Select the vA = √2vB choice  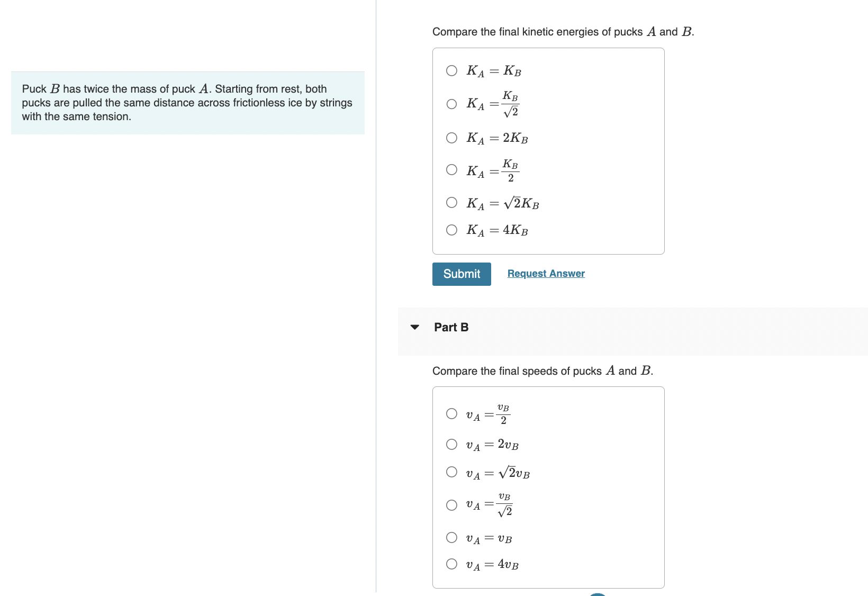point(451,472)
